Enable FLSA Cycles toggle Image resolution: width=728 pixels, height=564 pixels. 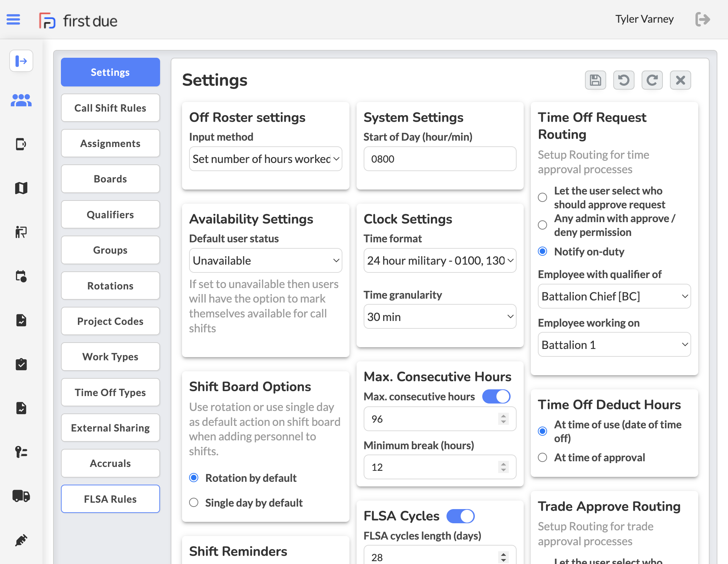[461, 515]
